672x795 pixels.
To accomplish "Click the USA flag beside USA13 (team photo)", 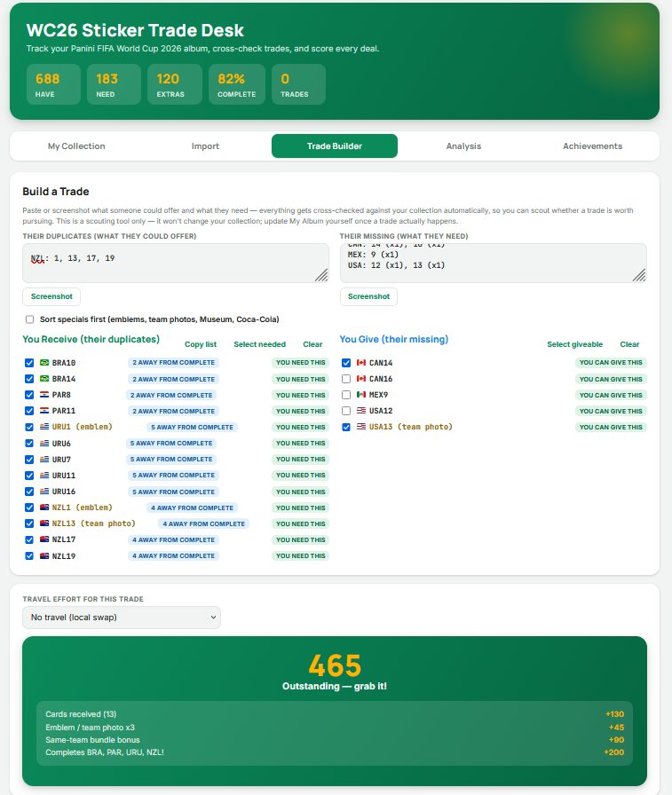I will [x=361, y=427].
